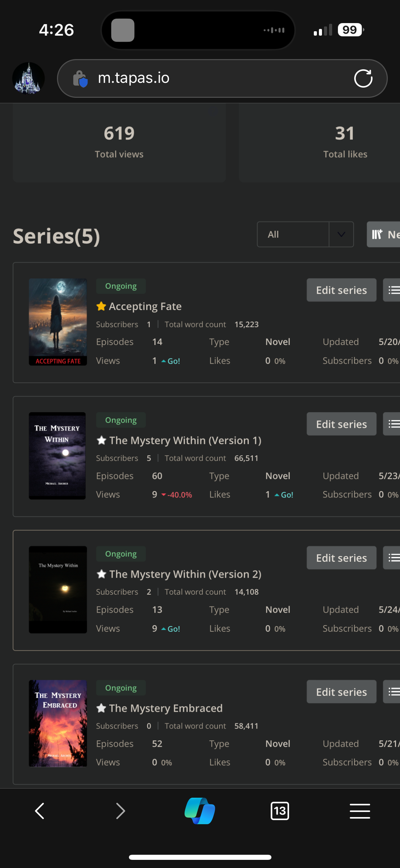Click the chevron arrow of the series filter
Screen dimensions: 400x868
341,234
